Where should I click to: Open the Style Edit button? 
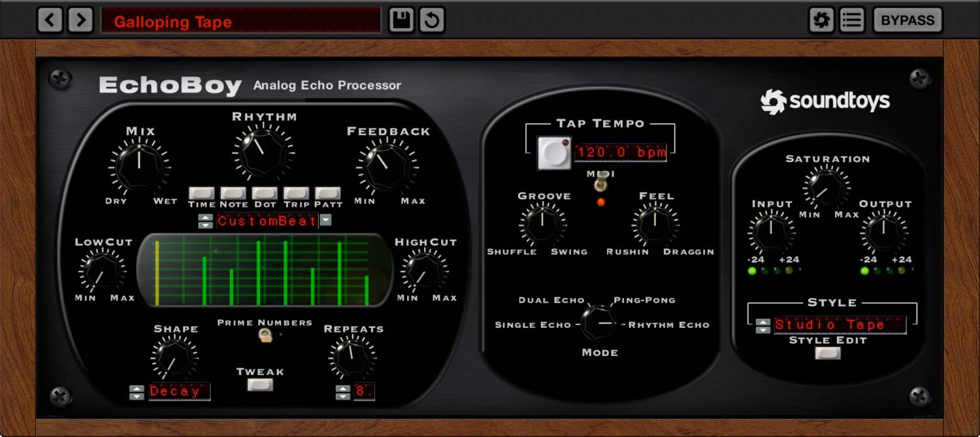pyautogui.click(x=828, y=353)
